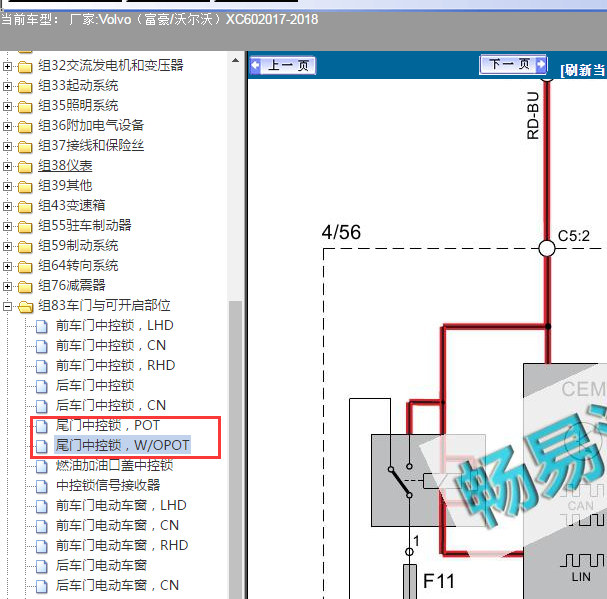Open 前车门电动车窗，CN diagram
The width and height of the screenshot is (607, 599).
click(x=117, y=525)
